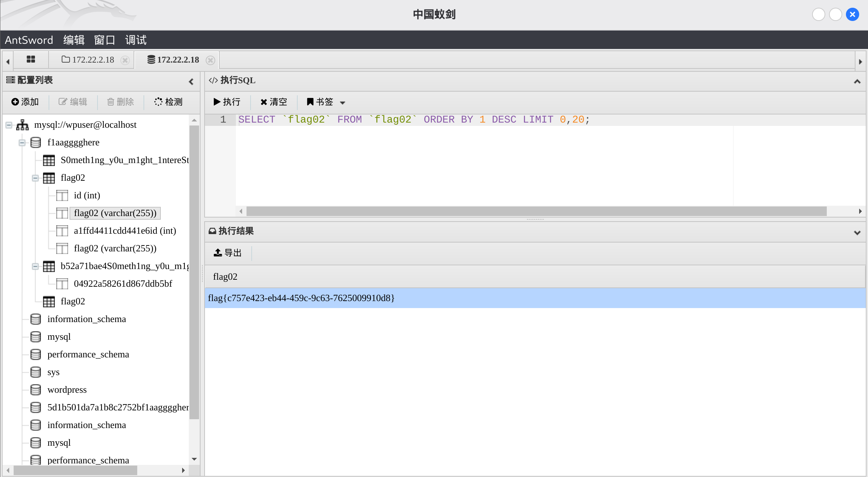Click the 编辑 config button
868x477 pixels.
(73, 102)
